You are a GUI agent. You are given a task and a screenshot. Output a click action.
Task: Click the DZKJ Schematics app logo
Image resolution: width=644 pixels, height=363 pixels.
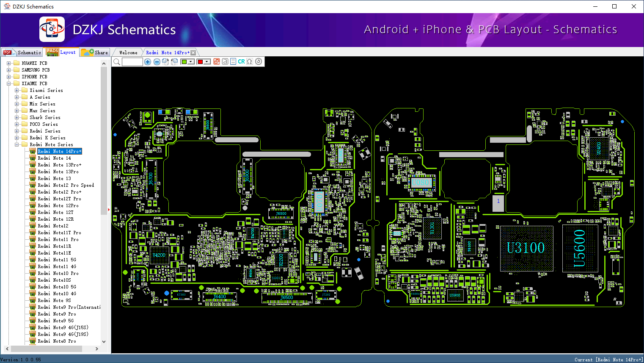52,29
